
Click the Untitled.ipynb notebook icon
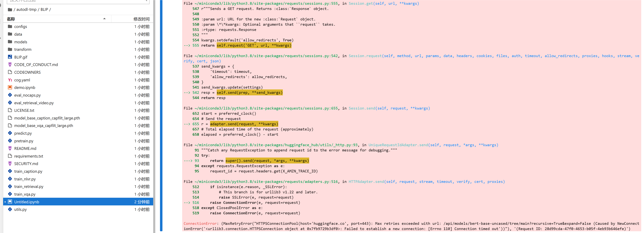(10, 202)
